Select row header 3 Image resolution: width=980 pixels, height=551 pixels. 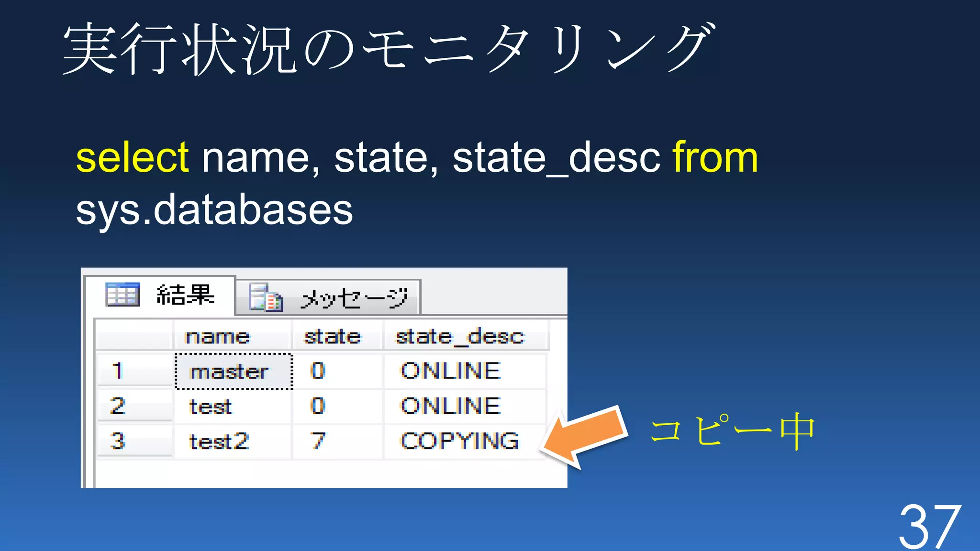134,441
